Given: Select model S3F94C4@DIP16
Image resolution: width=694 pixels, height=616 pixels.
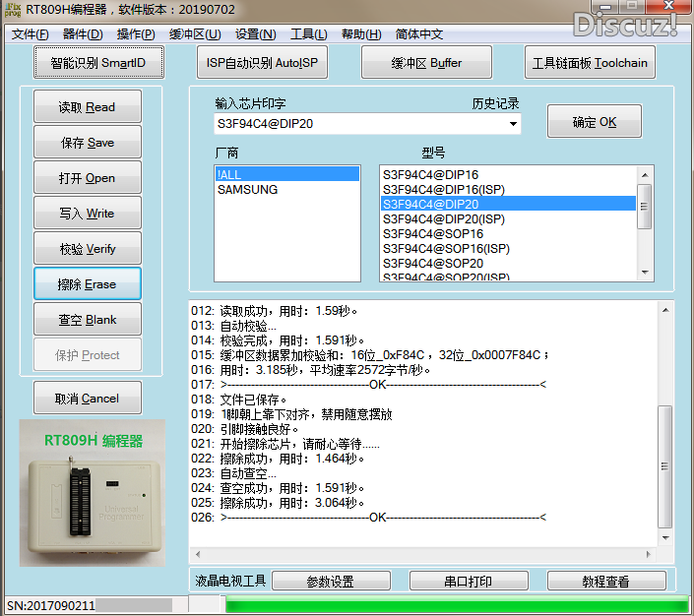Looking at the screenshot, I should [508, 175].
